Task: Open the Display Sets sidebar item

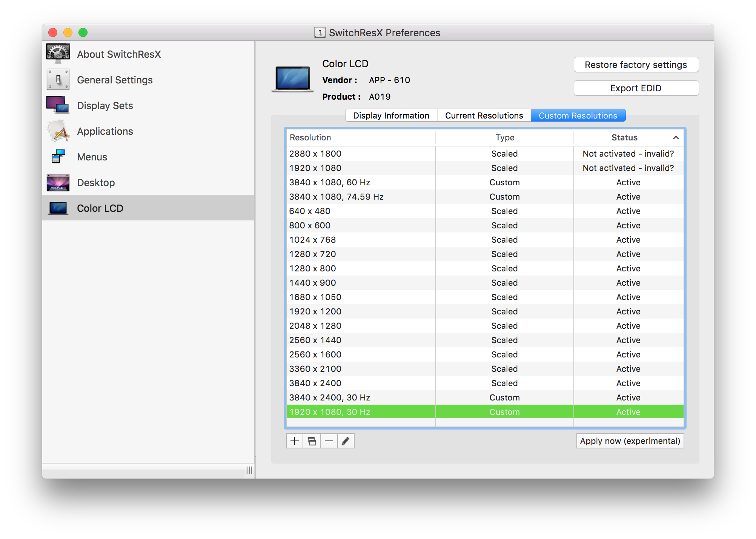Action: 104,106
